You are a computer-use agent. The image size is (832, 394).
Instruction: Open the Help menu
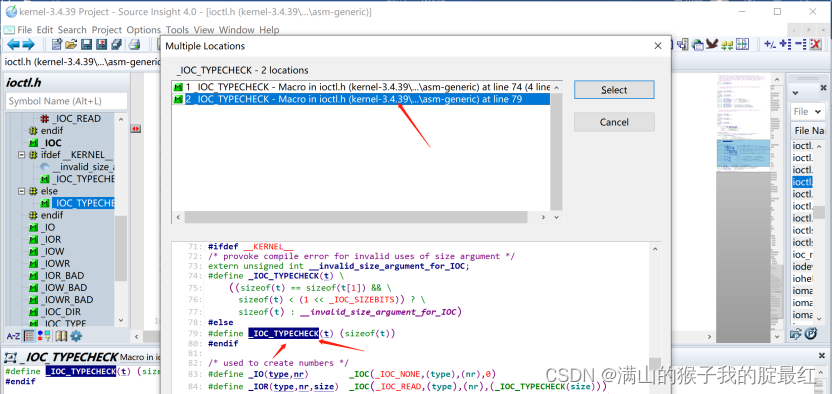[269, 30]
